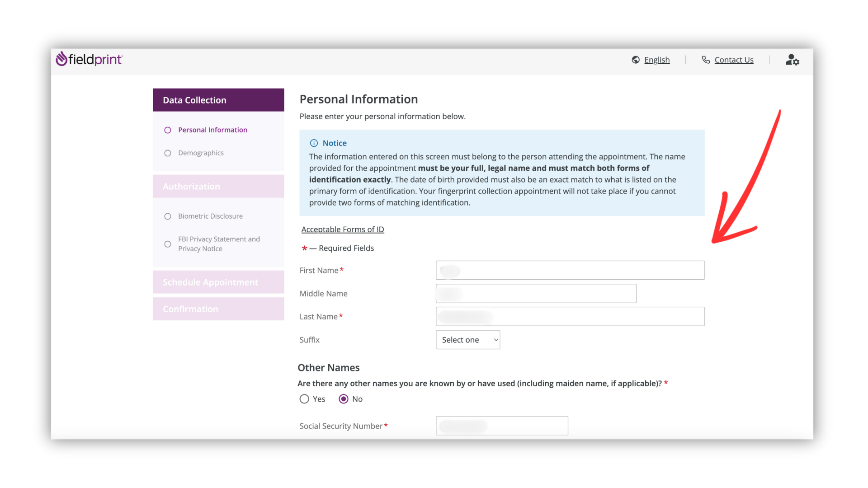Click the Personal Information step circle
This screenshot has width=868, height=488.
coord(168,130)
